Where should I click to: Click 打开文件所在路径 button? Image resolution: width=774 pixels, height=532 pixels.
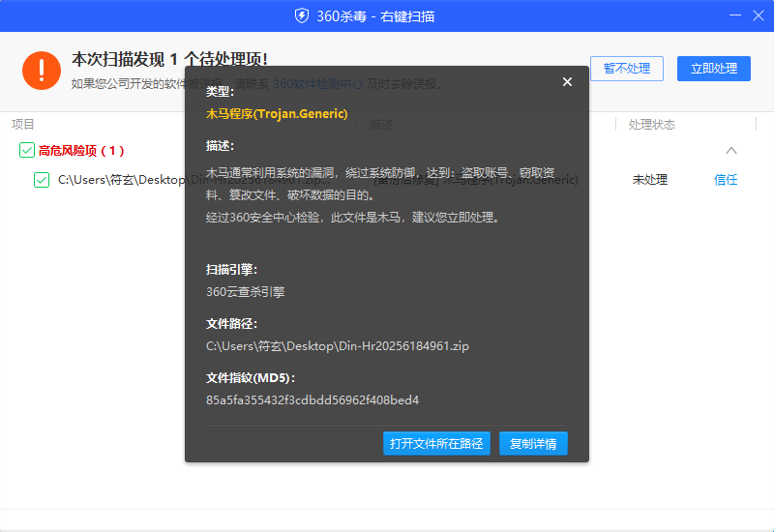coord(436,443)
